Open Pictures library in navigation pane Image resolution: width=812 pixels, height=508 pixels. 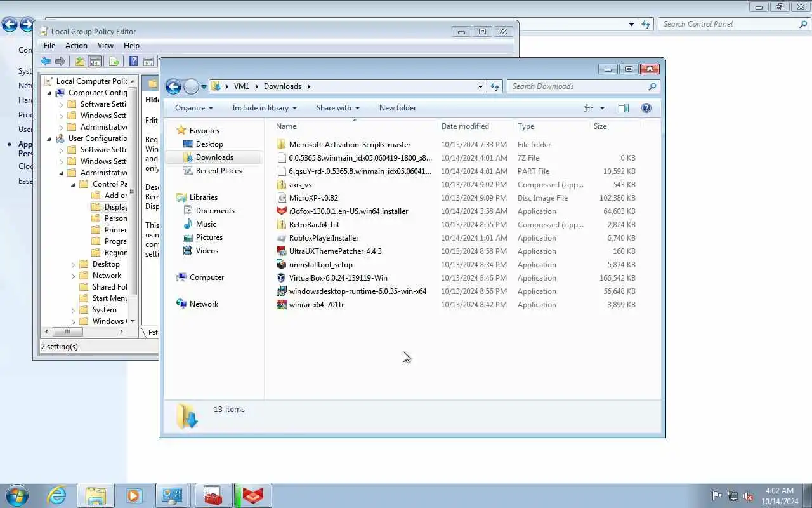click(209, 237)
